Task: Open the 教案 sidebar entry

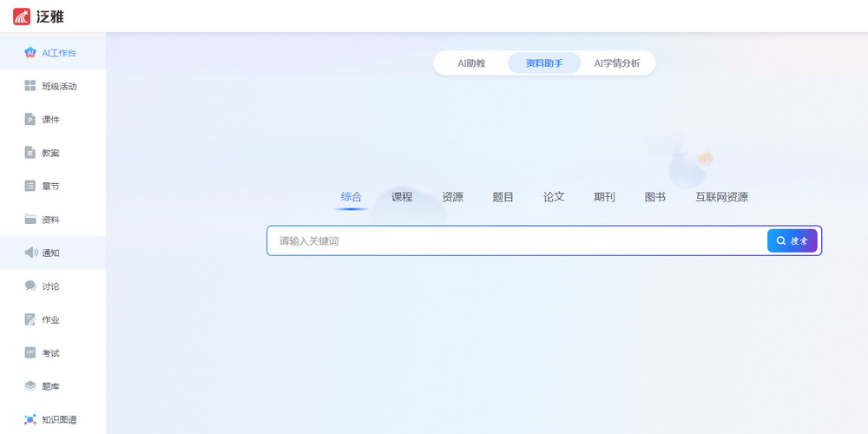Action: pos(53,153)
